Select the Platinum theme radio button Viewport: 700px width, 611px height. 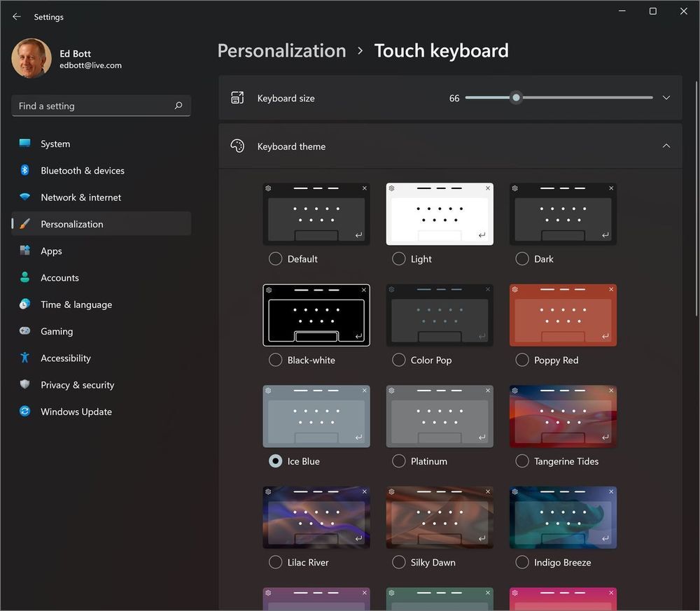click(398, 461)
